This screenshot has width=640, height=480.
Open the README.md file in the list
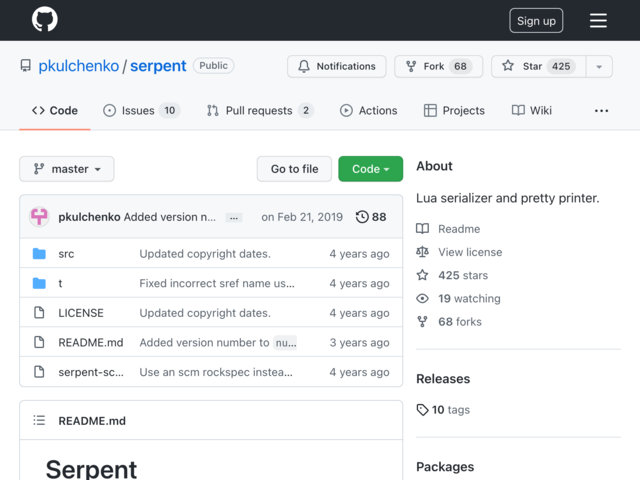(91, 342)
